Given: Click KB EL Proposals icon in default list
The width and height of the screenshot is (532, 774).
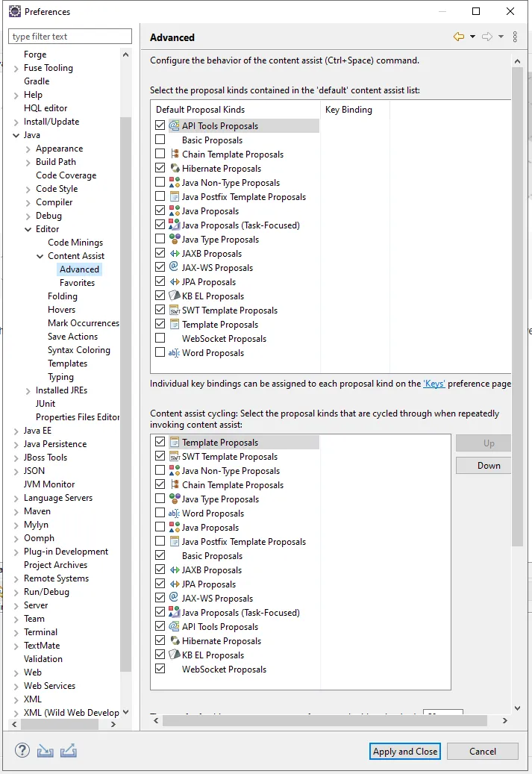Looking at the screenshot, I should (x=174, y=296).
